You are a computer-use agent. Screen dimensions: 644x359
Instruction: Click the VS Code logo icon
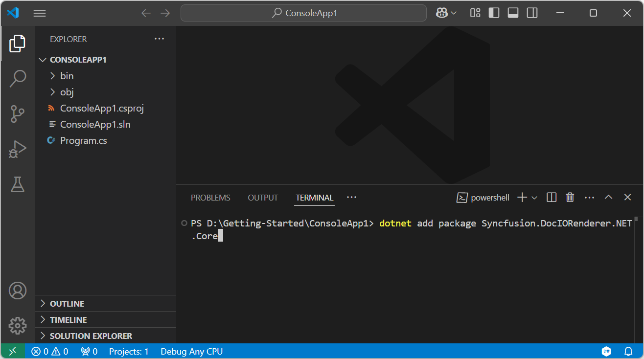click(13, 13)
